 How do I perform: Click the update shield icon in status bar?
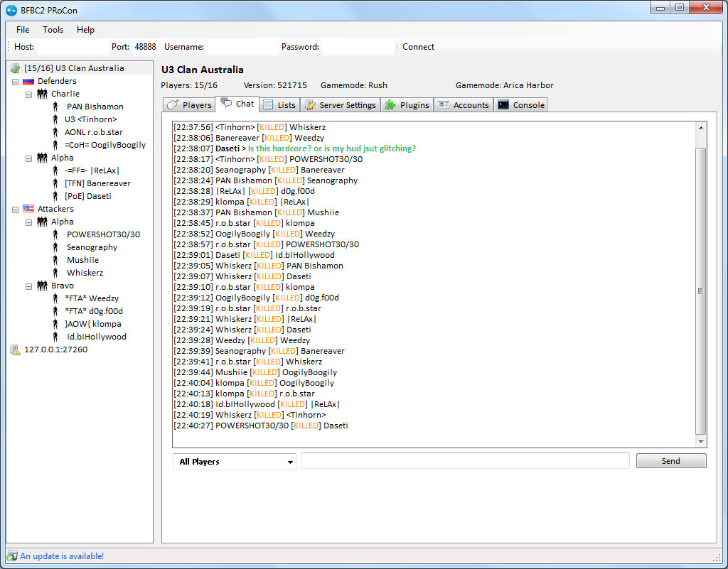[x=12, y=556]
